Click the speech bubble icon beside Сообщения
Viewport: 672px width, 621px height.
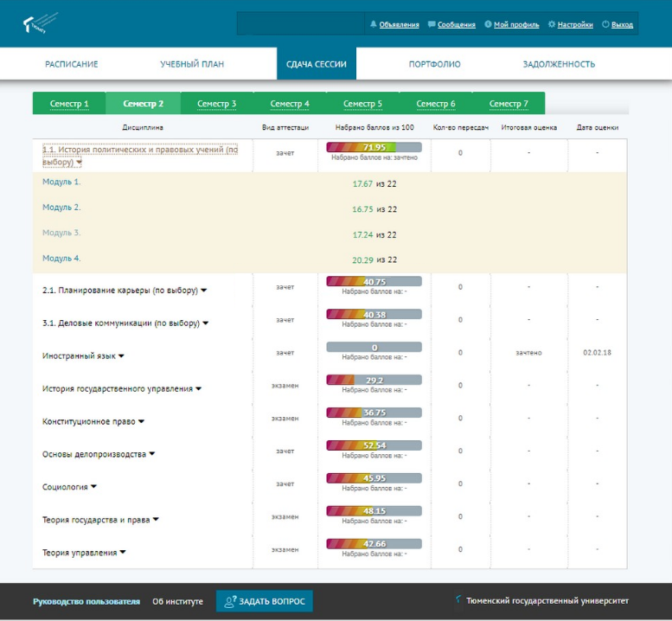point(432,25)
